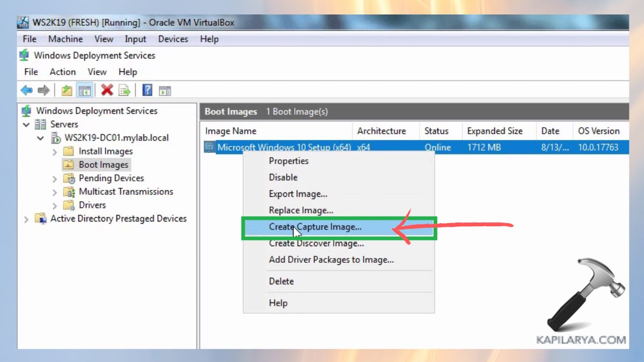Click the 10.0.17763 OS version cell

(x=598, y=147)
